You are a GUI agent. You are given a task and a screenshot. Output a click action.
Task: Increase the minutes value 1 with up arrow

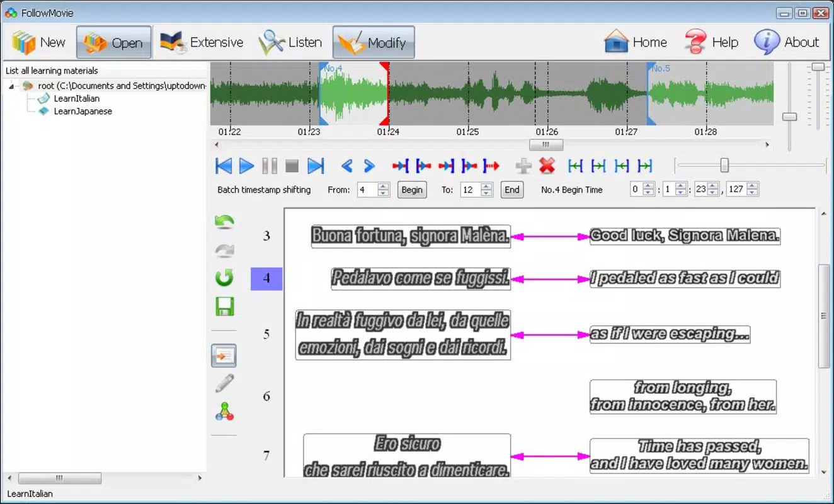(x=680, y=186)
